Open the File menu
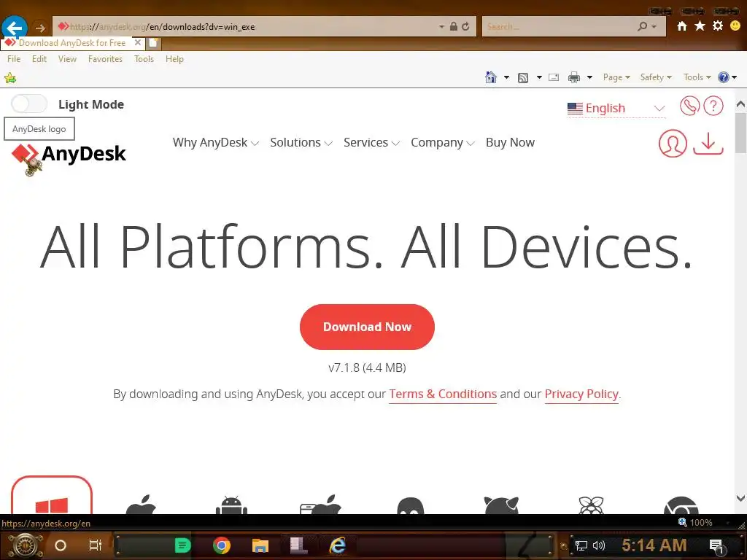The width and height of the screenshot is (747, 560). 14,59
